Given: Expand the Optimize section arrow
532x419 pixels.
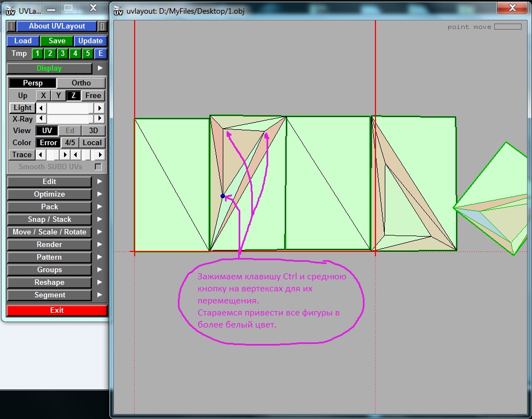Looking at the screenshot, I should point(100,194).
